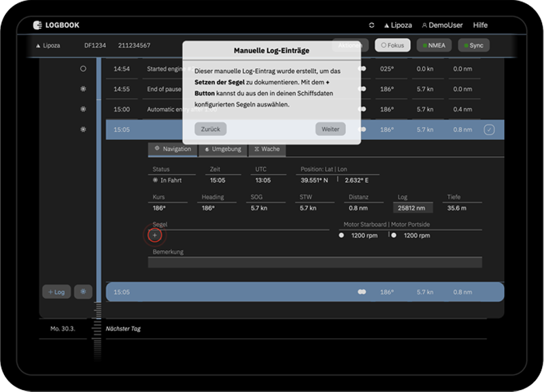The image size is (544, 392).
Task: Click the checkmark circle on 15:05 row
Action: [489, 130]
